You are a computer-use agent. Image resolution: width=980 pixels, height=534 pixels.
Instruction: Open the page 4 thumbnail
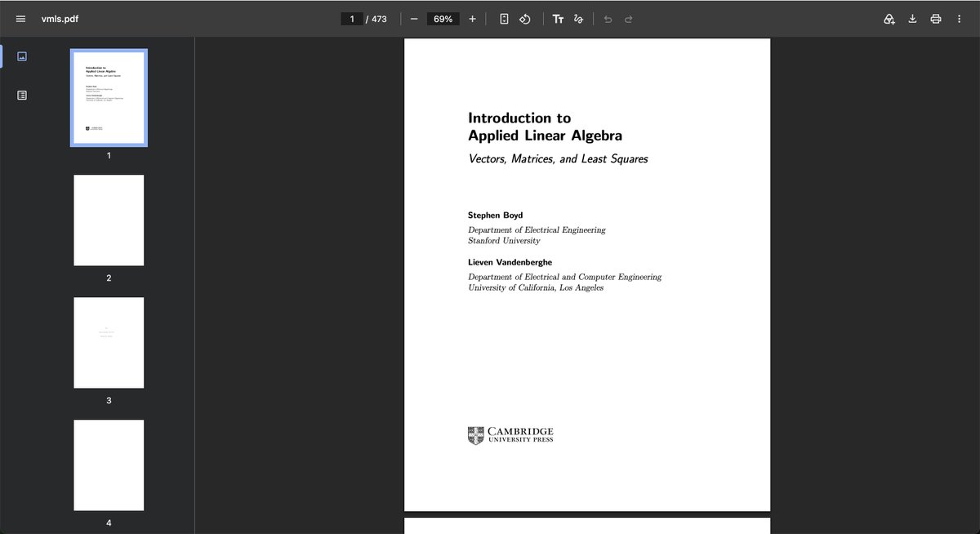(109, 465)
